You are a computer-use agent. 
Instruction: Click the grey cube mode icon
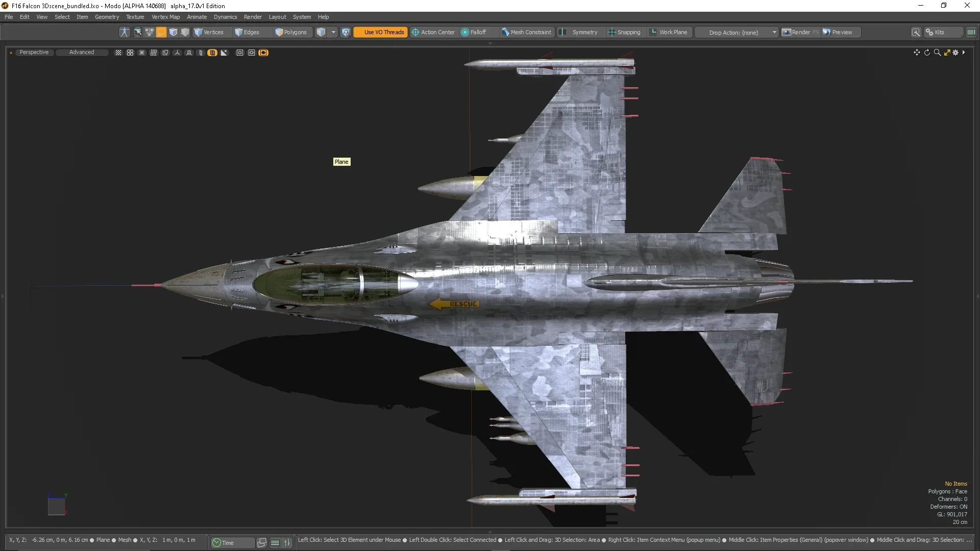tap(185, 32)
